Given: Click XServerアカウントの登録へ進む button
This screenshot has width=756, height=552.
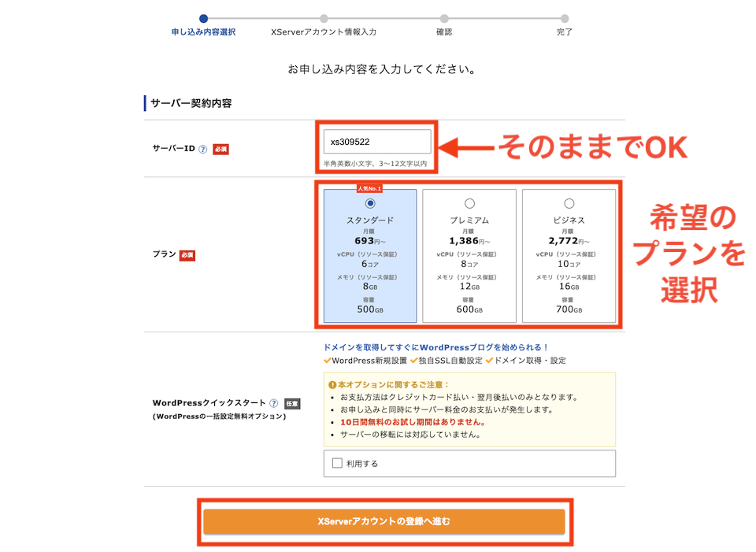Looking at the screenshot, I should (384, 521).
